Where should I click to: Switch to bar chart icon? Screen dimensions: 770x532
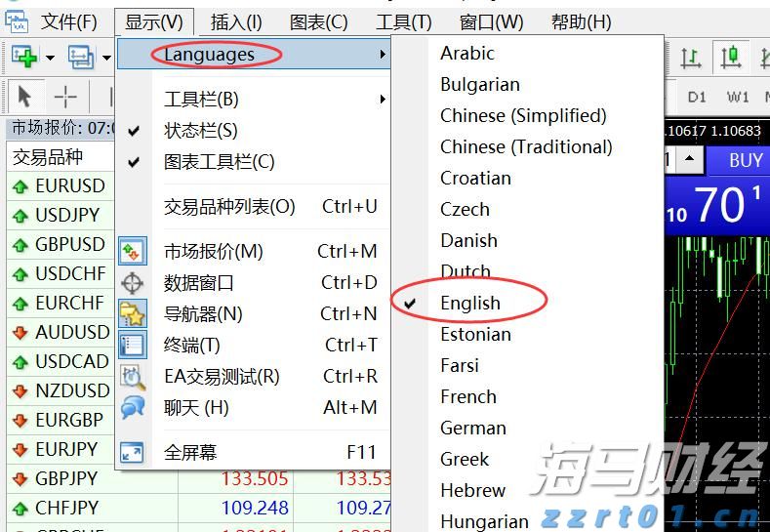click(692, 58)
